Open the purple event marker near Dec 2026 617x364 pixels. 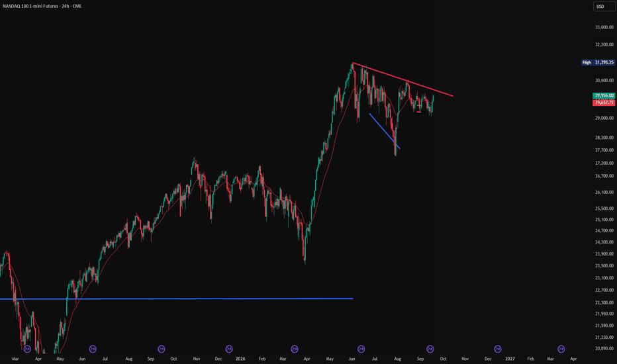tap(498, 349)
